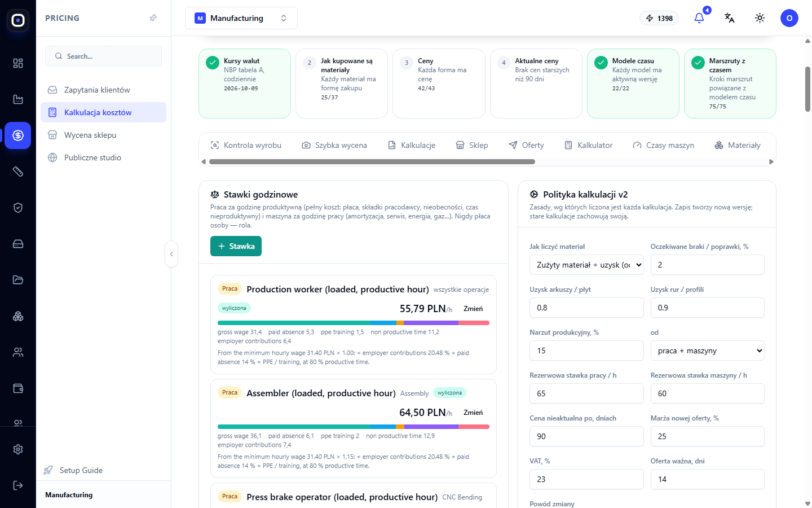Open the chart analytics icon in left rail
Image resolution: width=812 pixels, height=508 pixels.
pyautogui.click(x=18, y=99)
